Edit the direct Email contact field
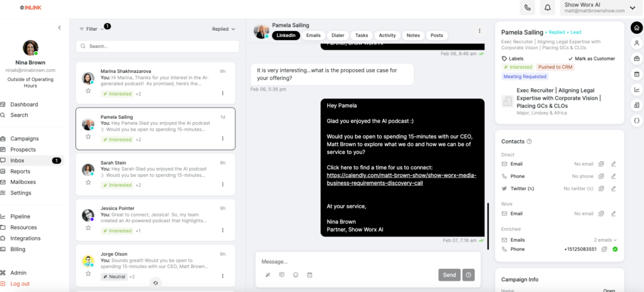 tap(614, 164)
